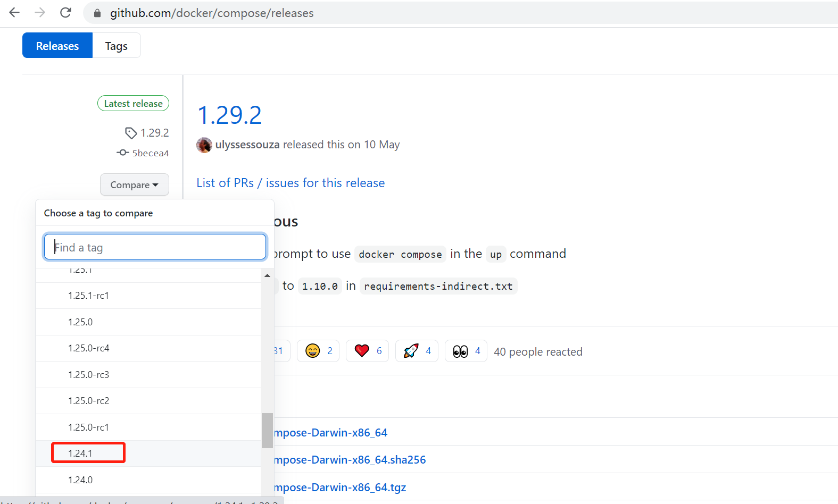Click the eyes reaction with 4
This screenshot has width=838, height=504.
click(466, 351)
